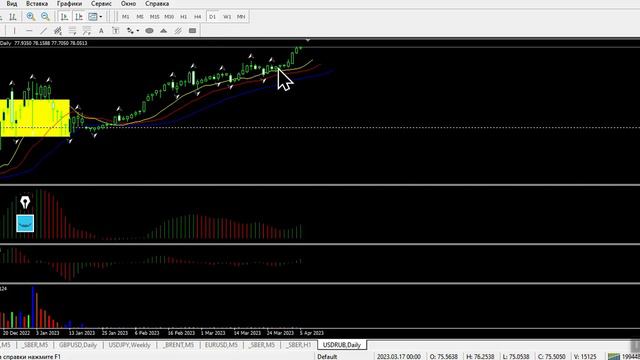
Task: Switch to the _SBER,H1 chart tab
Action: point(298,345)
